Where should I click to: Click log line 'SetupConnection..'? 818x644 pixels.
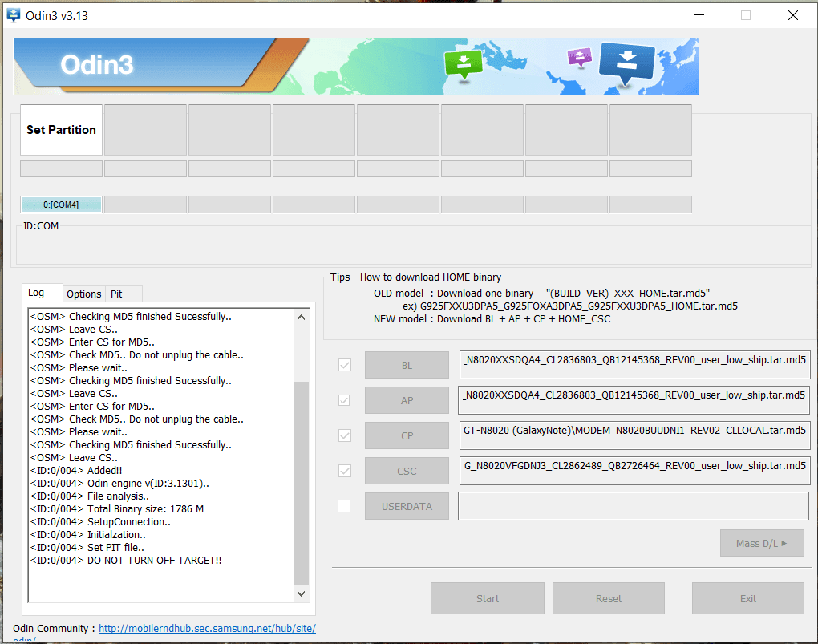tap(100, 522)
